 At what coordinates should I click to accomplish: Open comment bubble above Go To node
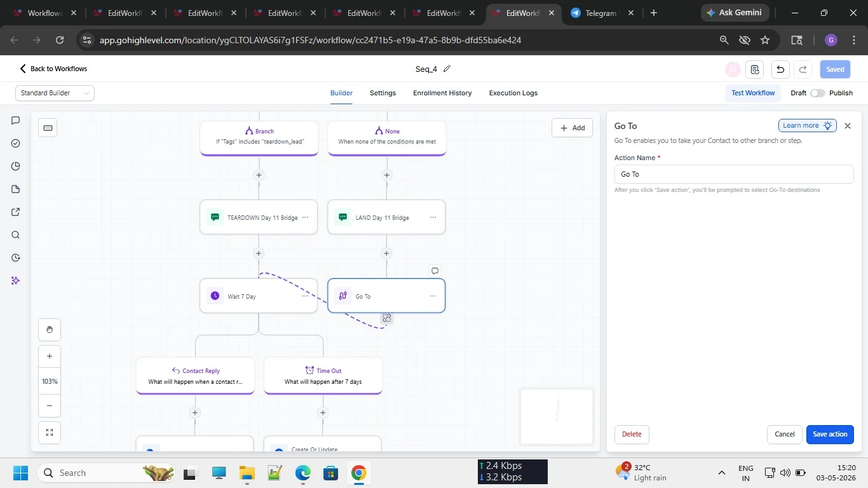coord(435,271)
